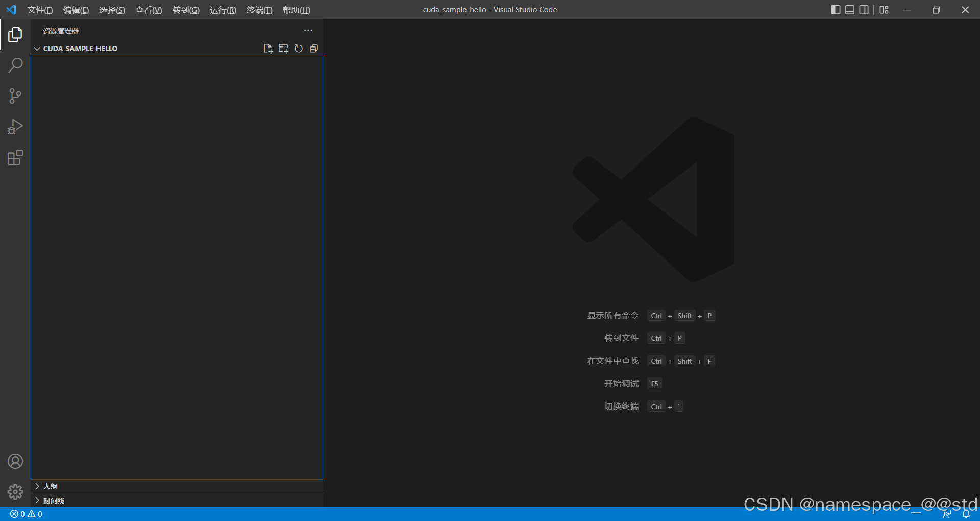Open the Search view

tap(15, 65)
